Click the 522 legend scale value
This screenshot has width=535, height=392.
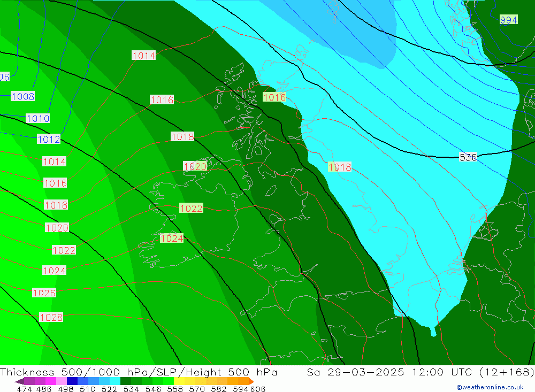(109, 389)
